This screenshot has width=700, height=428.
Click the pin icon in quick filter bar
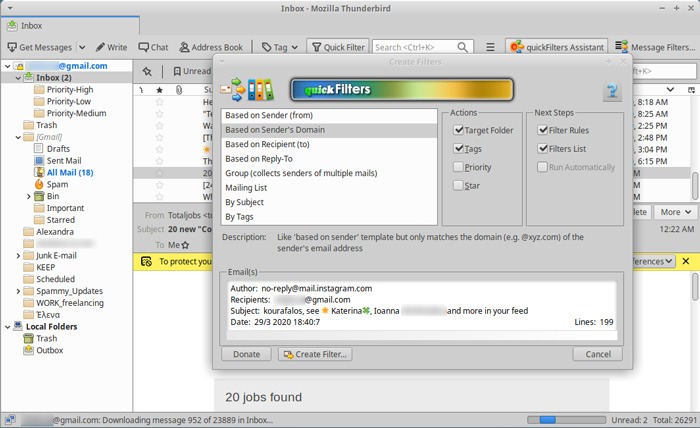coord(147,71)
